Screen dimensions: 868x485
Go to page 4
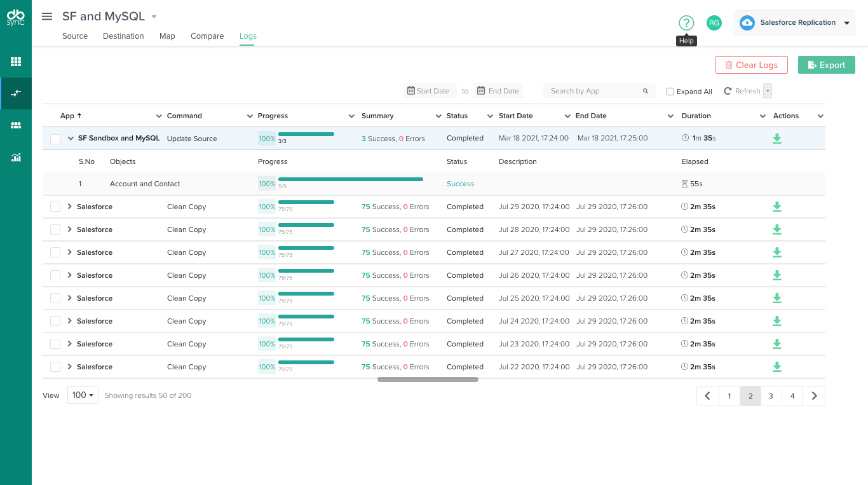(x=792, y=396)
